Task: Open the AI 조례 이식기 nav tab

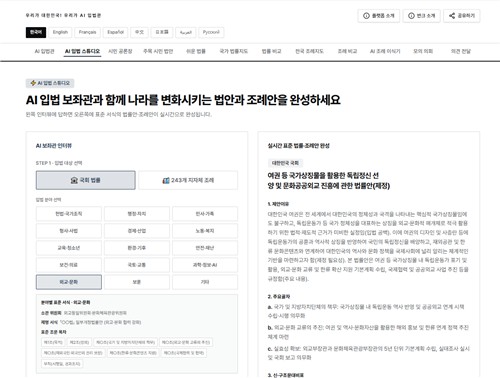Action: pos(385,51)
